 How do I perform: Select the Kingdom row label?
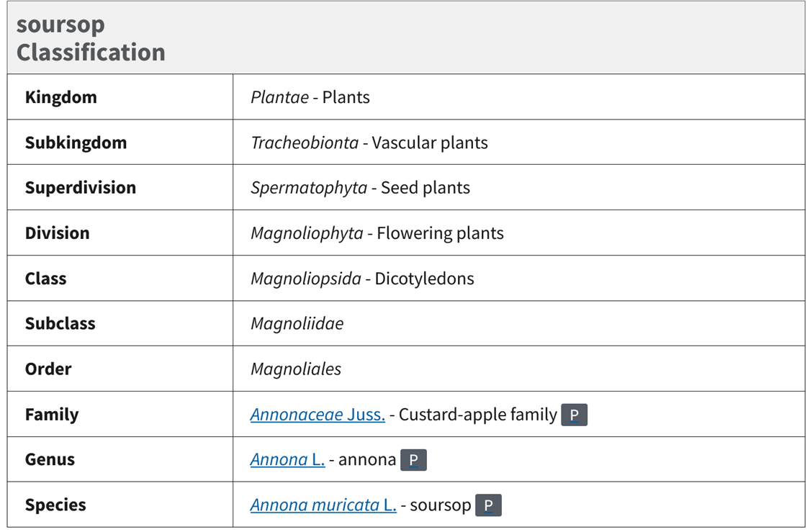(60, 98)
